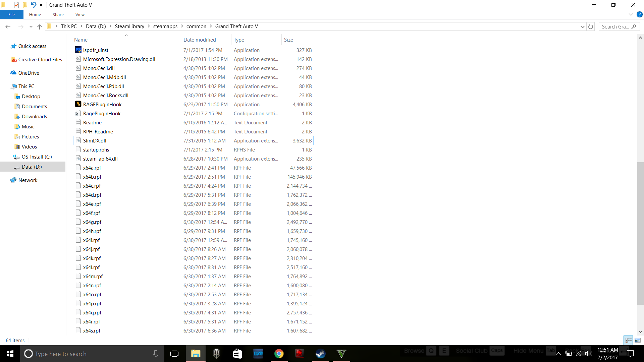
Task: Open the File menu
Action: pos(11,14)
